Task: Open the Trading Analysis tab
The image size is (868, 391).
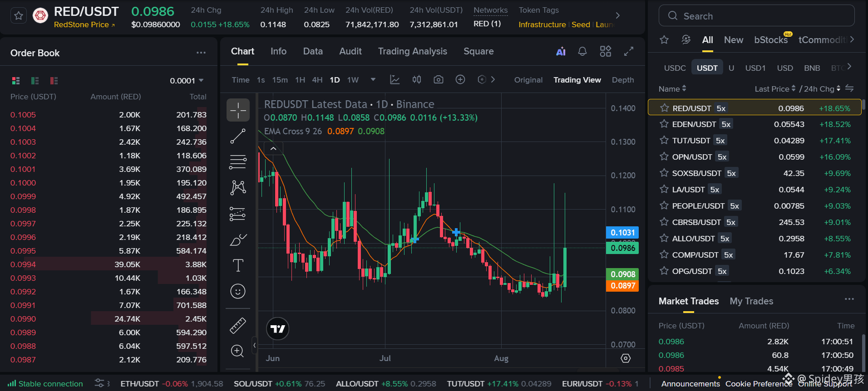Action: (x=413, y=51)
